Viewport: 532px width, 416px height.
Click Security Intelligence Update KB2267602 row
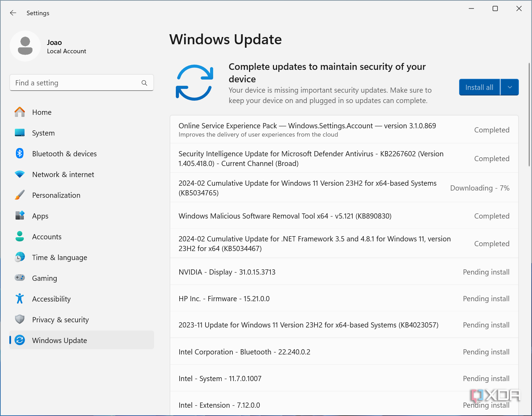point(344,158)
